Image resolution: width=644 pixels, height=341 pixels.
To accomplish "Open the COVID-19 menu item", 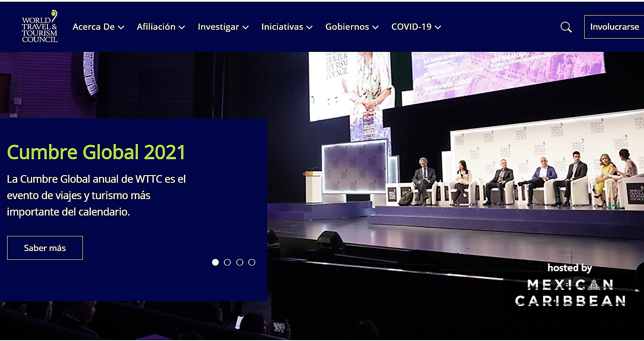I will point(411,27).
